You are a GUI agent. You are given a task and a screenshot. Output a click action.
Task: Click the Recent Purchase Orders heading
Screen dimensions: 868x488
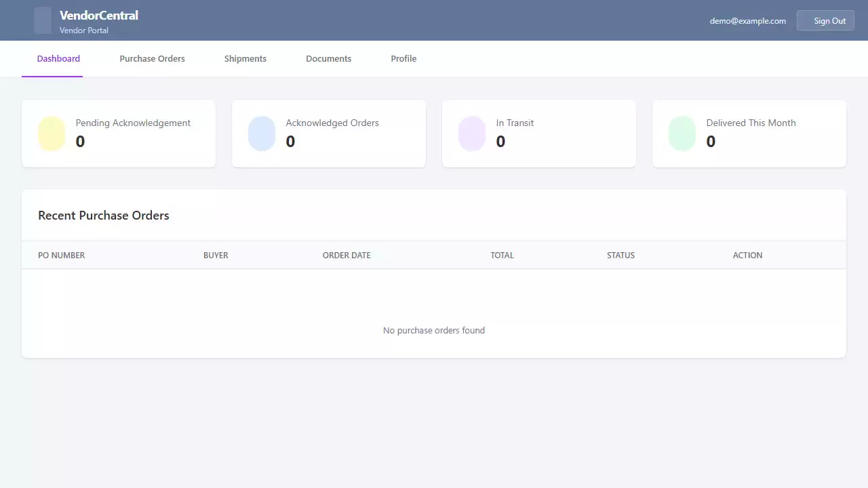(103, 215)
